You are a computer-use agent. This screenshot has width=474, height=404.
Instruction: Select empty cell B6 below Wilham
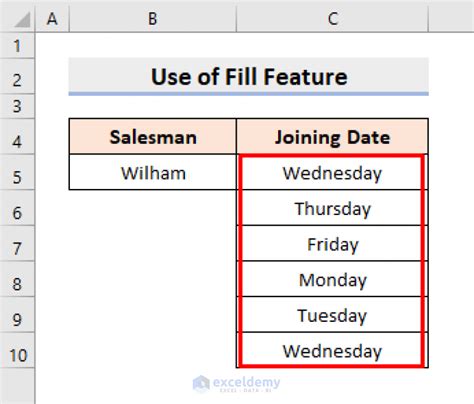tap(153, 208)
